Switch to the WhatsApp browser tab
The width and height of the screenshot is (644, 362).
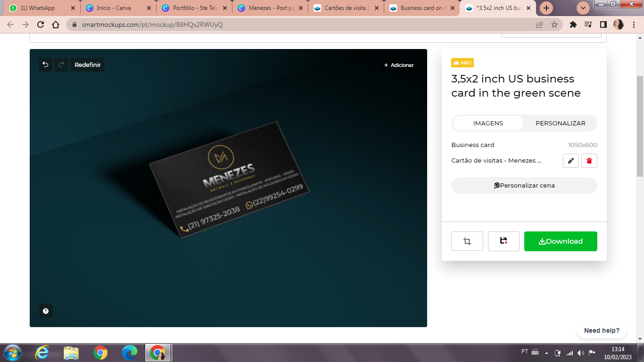[x=40, y=8]
